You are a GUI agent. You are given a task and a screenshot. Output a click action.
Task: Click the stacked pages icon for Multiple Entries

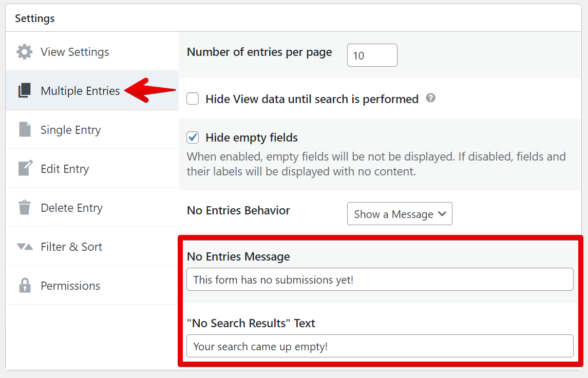click(24, 91)
